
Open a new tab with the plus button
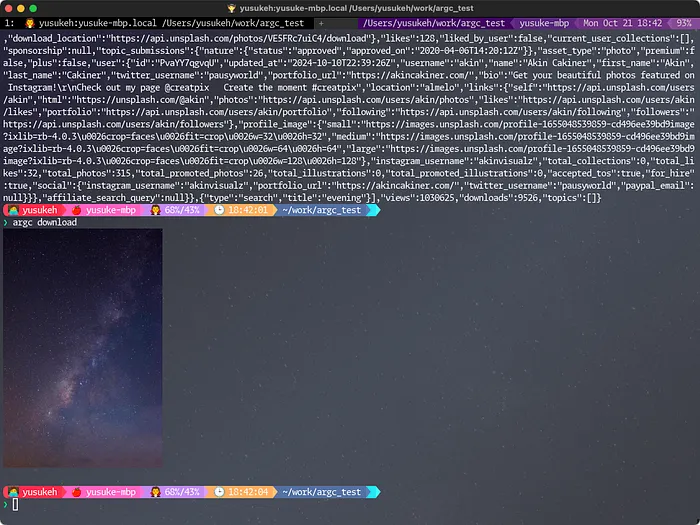coord(321,23)
